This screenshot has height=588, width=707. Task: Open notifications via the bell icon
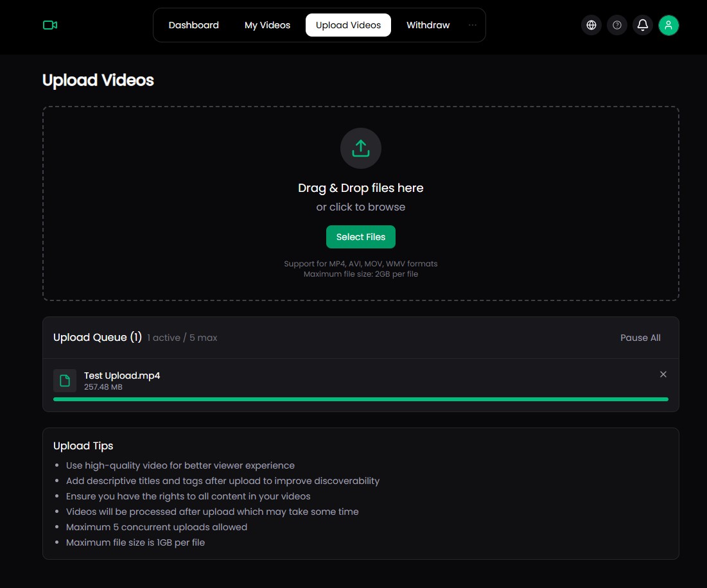(643, 25)
